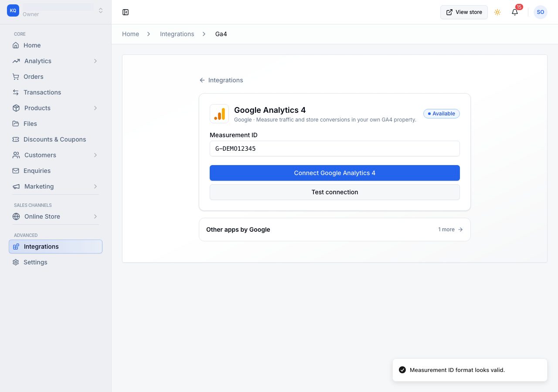Click the '1 more' text
Image resolution: width=558 pixels, height=392 pixels.
(446, 230)
